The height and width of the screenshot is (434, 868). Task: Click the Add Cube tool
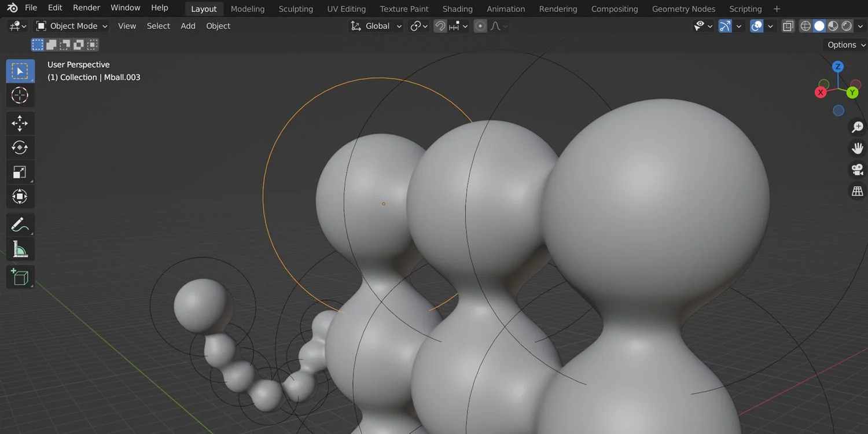(20, 277)
